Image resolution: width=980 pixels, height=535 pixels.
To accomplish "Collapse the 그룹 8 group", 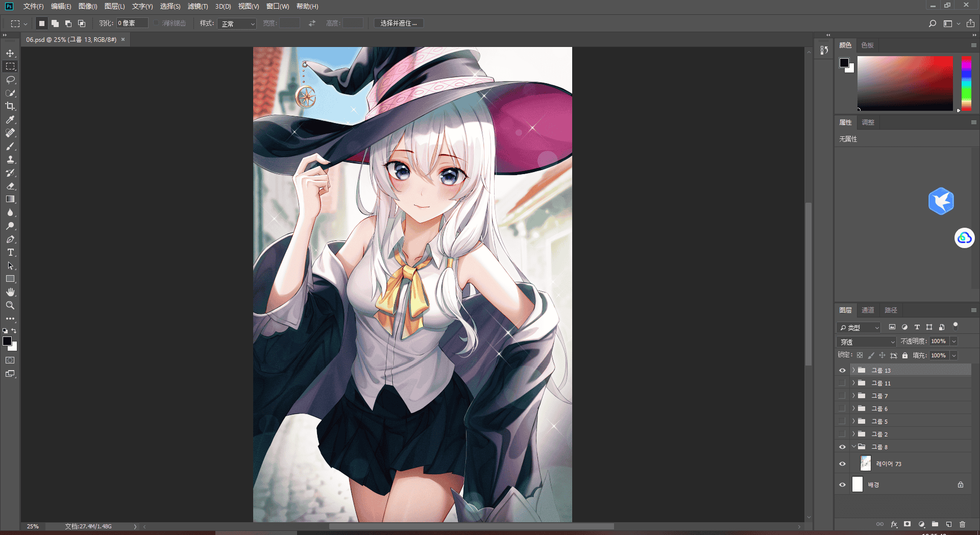I will [x=853, y=447].
